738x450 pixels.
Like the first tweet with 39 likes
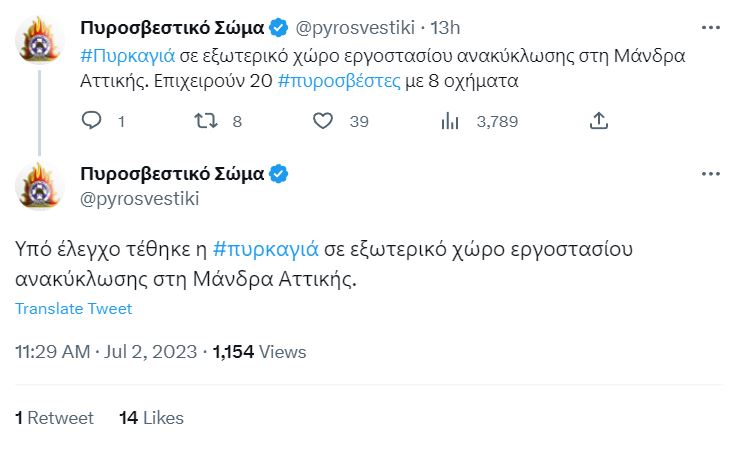coord(323,121)
